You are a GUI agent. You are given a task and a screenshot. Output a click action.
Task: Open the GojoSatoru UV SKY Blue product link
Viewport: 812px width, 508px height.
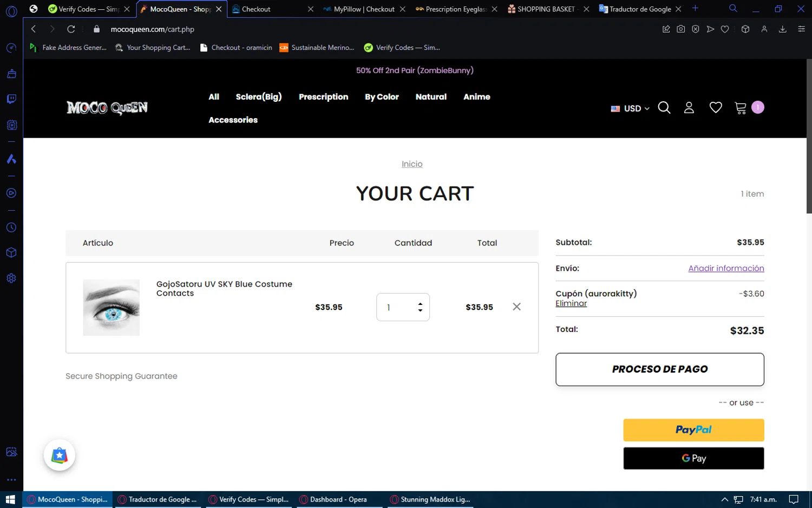point(224,289)
